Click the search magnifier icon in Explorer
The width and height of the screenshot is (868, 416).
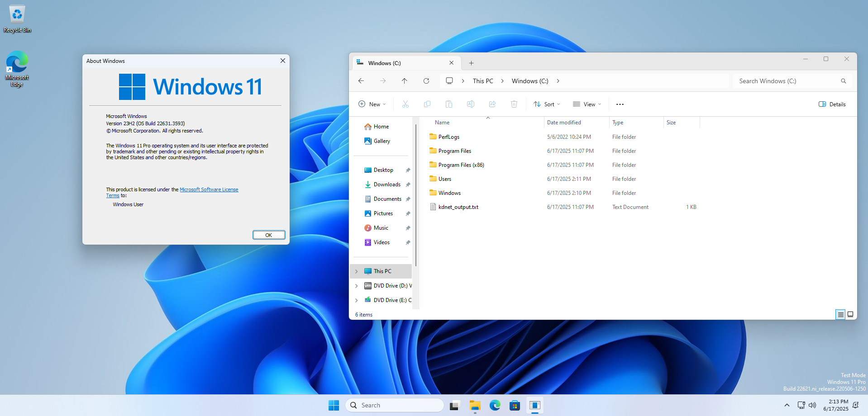pos(844,81)
